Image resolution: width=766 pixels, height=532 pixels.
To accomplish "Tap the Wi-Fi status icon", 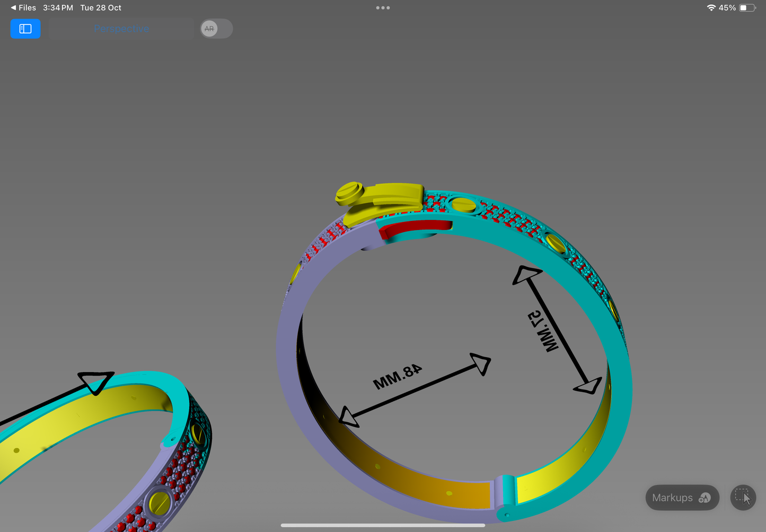I will pyautogui.click(x=711, y=8).
